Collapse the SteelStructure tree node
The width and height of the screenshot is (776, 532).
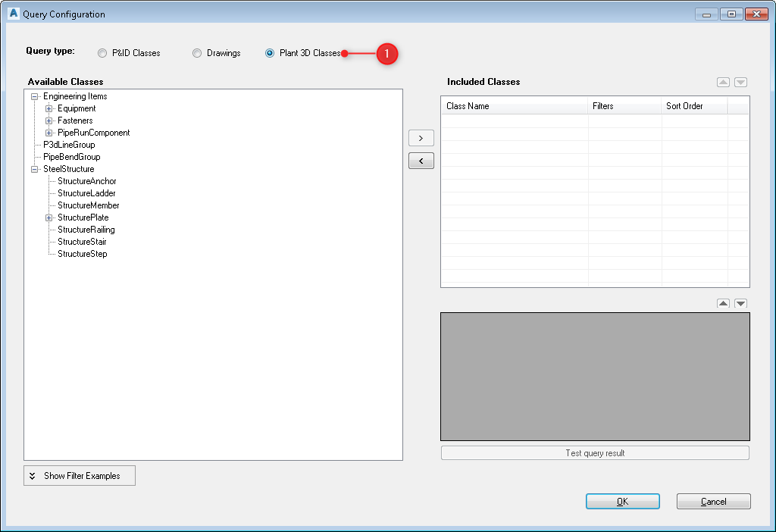click(x=33, y=169)
